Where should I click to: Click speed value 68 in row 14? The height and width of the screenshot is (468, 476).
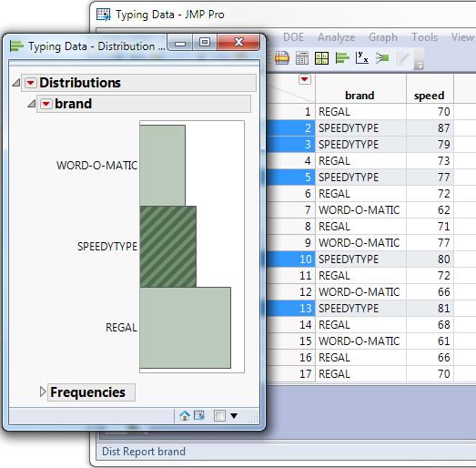(x=430, y=325)
